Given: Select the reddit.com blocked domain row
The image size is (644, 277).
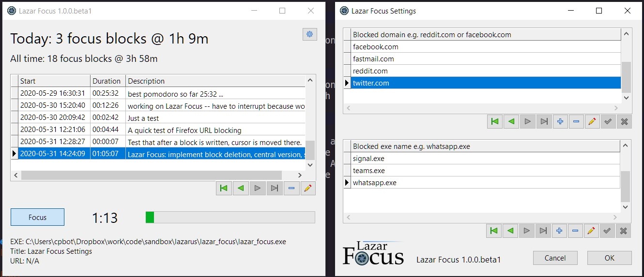Looking at the screenshot, I should (x=486, y=71).
